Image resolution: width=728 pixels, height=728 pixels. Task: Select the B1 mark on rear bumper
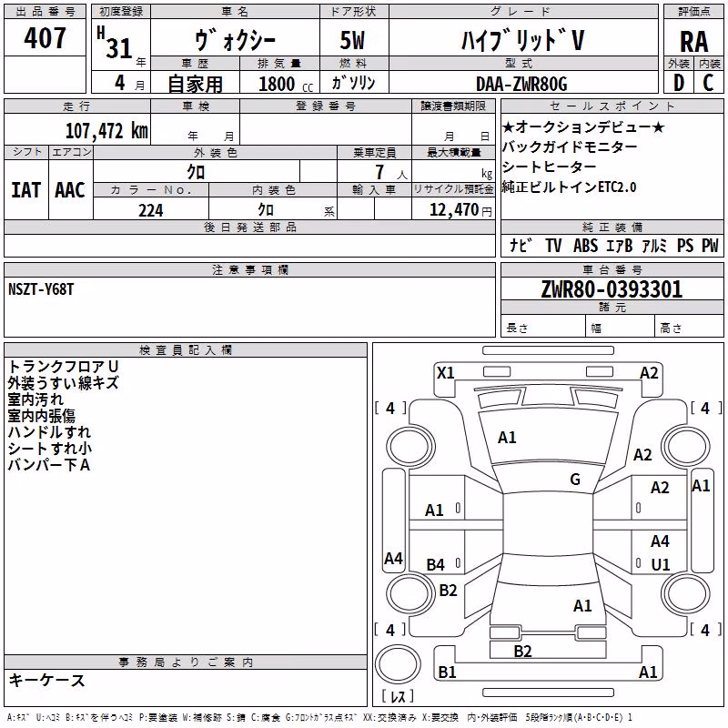click(447, 672)
